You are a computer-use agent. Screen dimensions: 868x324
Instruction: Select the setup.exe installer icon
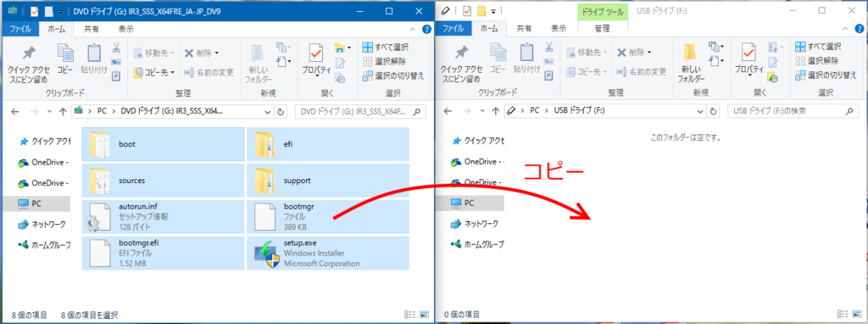click(266, 254)
